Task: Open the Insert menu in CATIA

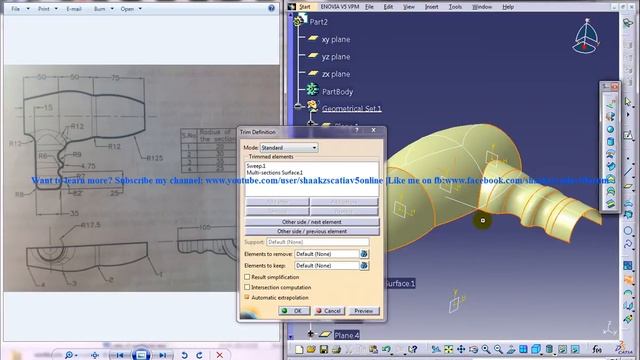Action: (431, 7)
